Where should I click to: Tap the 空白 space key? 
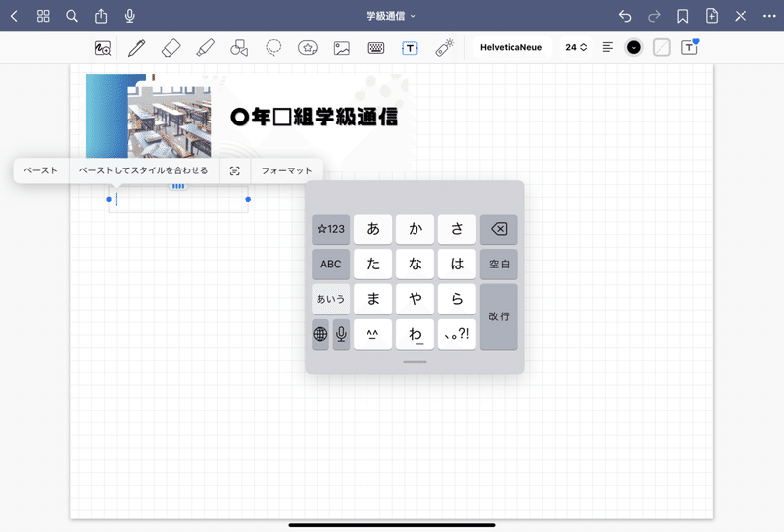499,264
